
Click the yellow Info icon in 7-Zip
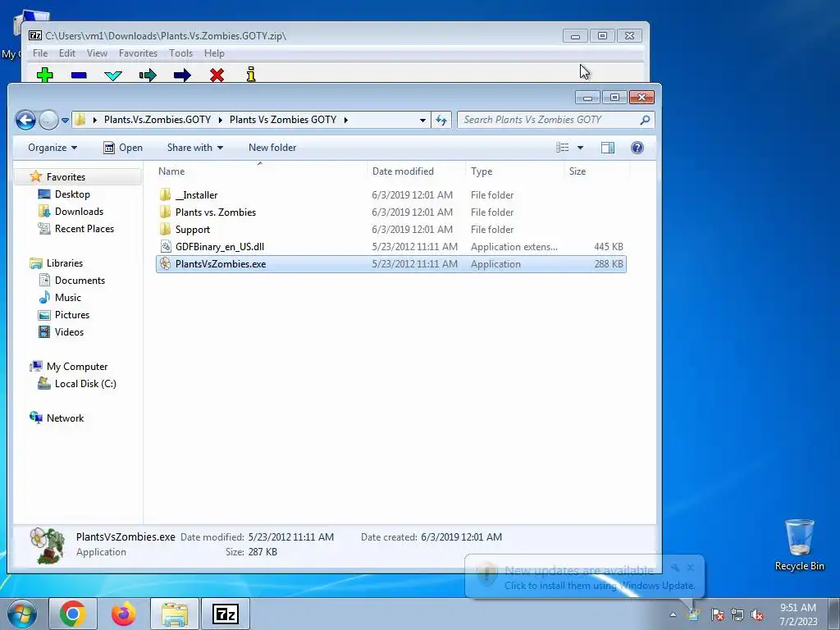[x=251, y=75]
